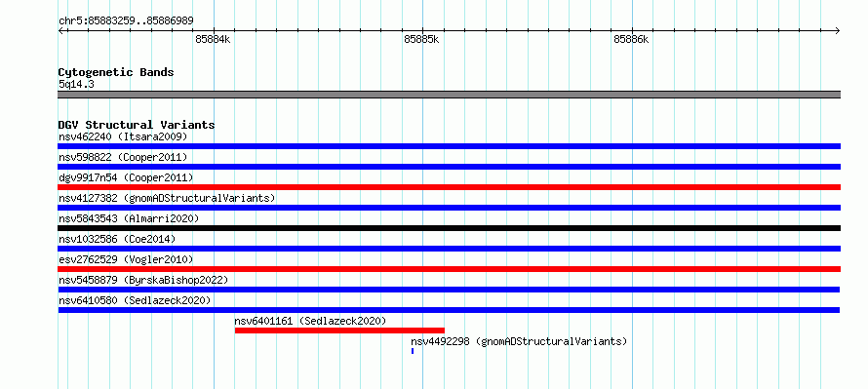Screen dimensions: 868x389
Task: Open the nsv4127382 gnomAD variant label
Action: (167, 198)
